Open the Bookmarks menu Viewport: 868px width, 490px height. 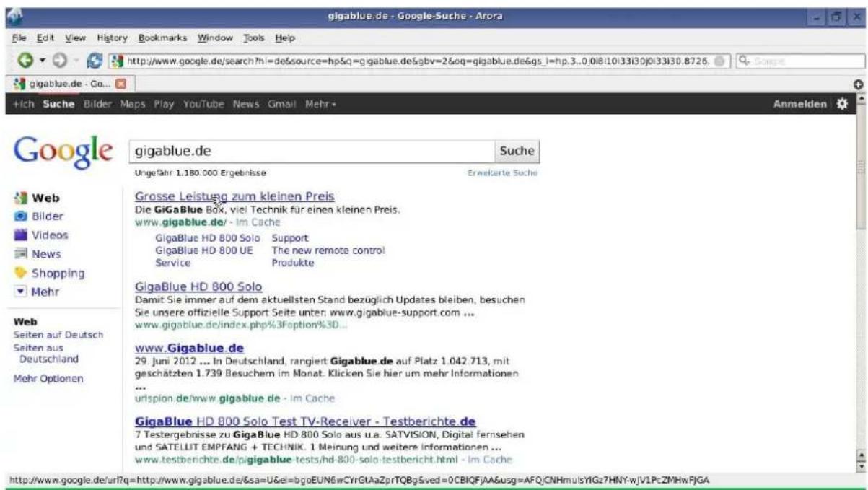162,37
